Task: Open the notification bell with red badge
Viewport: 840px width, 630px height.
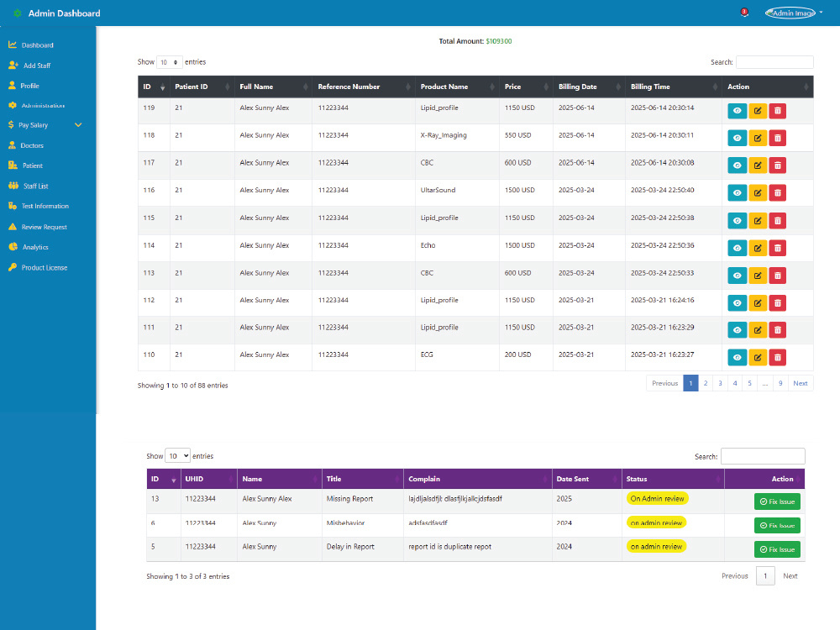Action: (744, 13)
